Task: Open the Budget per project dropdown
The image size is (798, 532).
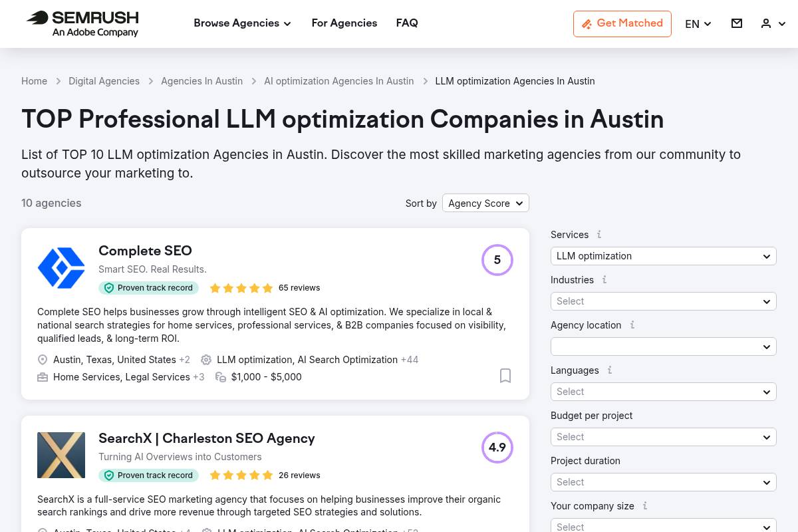Action: tap(664, 437)
